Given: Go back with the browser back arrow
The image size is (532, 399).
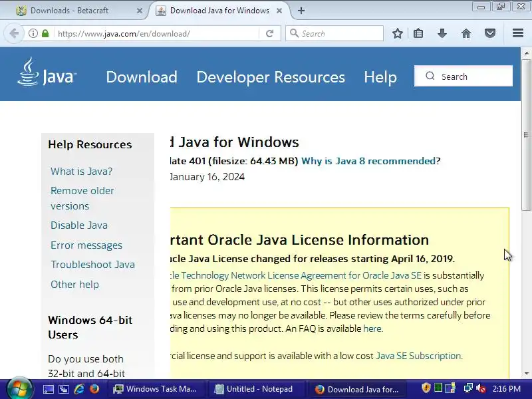Looking at the screenshot, I should coord(14,33).
